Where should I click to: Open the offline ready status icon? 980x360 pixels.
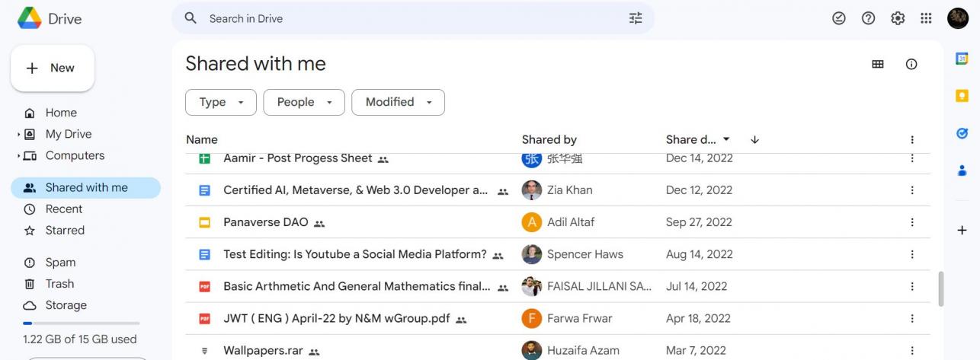839,18
